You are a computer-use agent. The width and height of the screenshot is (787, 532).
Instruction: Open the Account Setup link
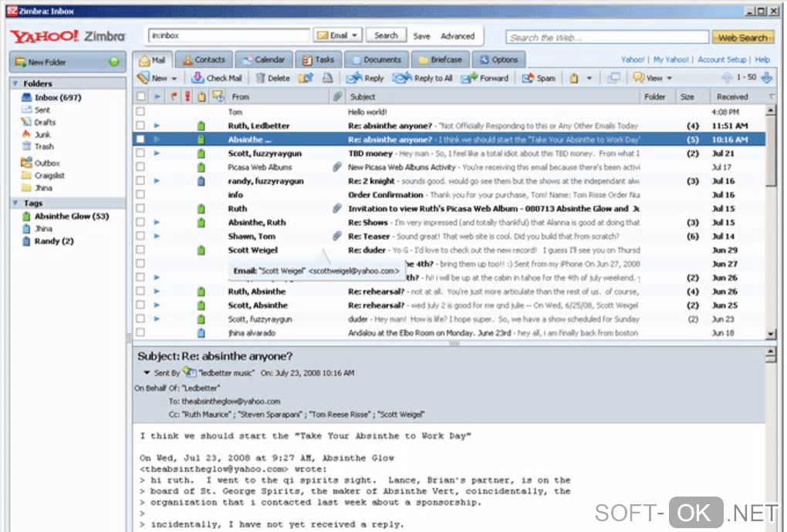pos(721,59)
